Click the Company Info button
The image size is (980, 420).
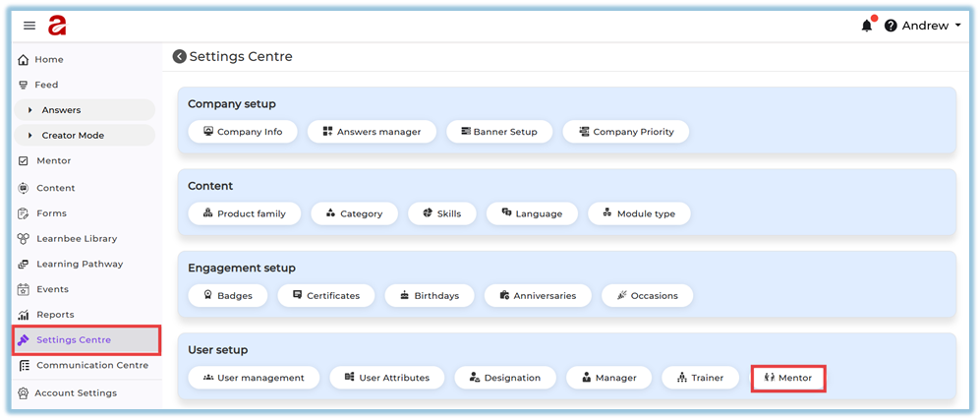pos(242,132)
